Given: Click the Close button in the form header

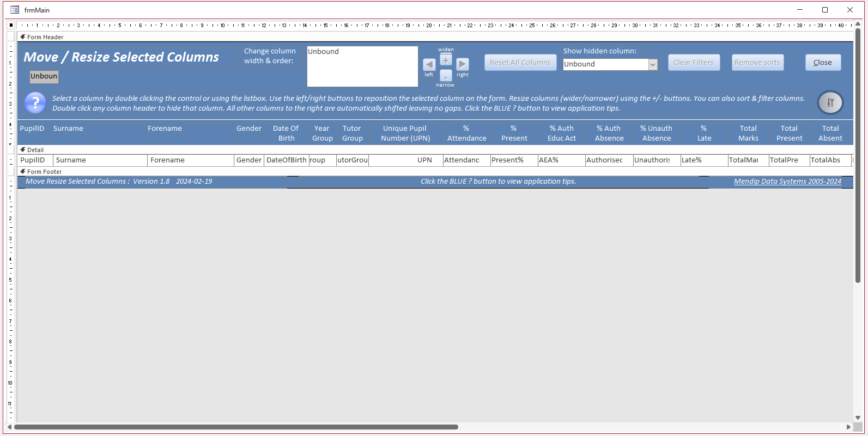Looking at the screenshot, I should tap(823, 63).
